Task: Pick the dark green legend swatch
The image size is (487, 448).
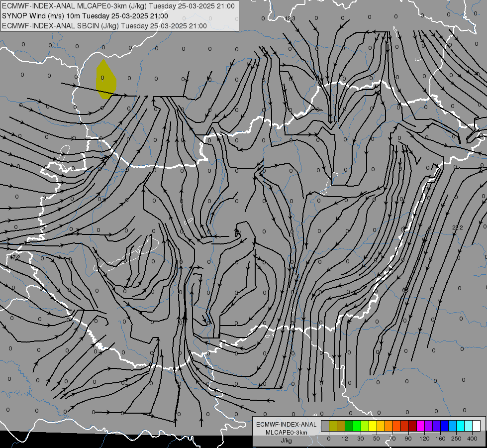Action: point(349,426)
